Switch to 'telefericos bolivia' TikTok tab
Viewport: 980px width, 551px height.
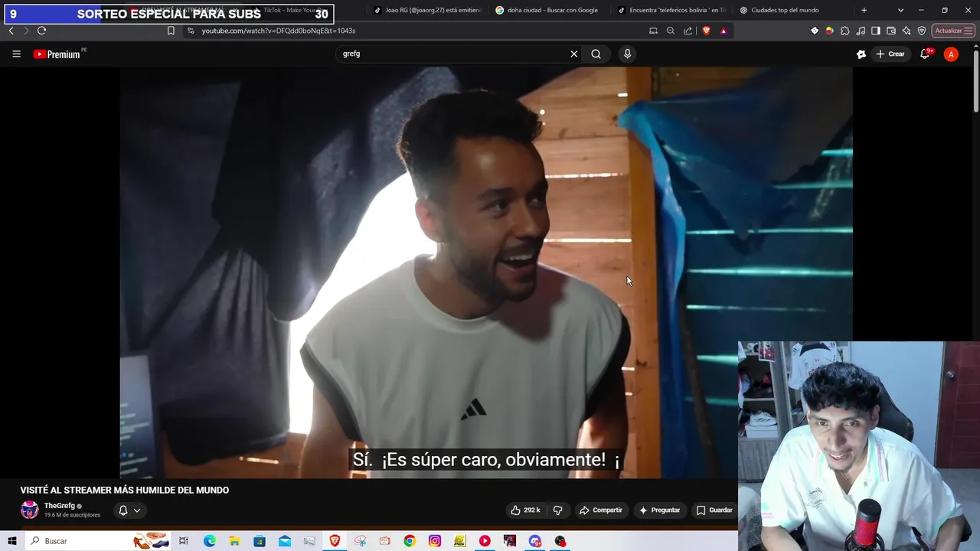[x=671, y=11]
